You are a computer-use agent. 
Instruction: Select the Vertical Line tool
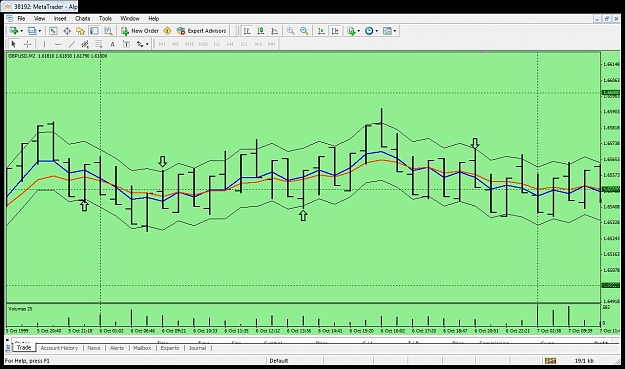(x=44, y=44)
